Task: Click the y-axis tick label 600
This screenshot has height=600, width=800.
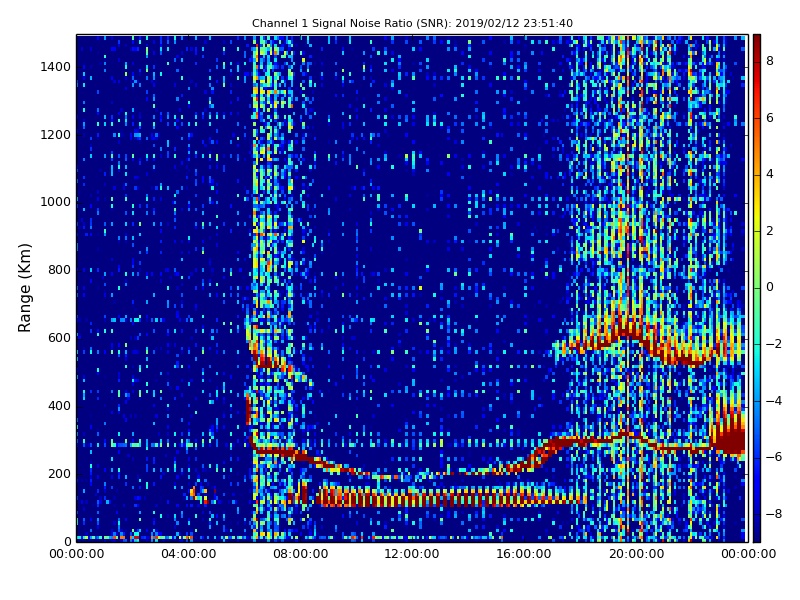Action: point(59,338)
